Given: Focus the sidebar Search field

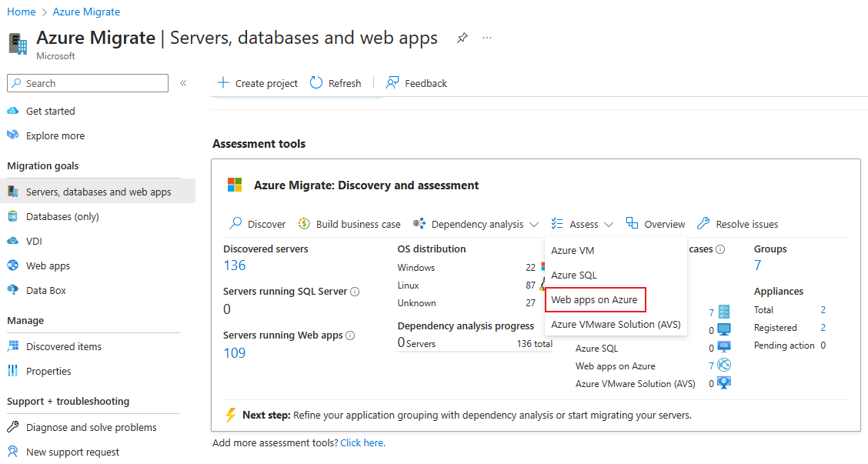Looking at the screenshot, I should [x=88, y=83].
